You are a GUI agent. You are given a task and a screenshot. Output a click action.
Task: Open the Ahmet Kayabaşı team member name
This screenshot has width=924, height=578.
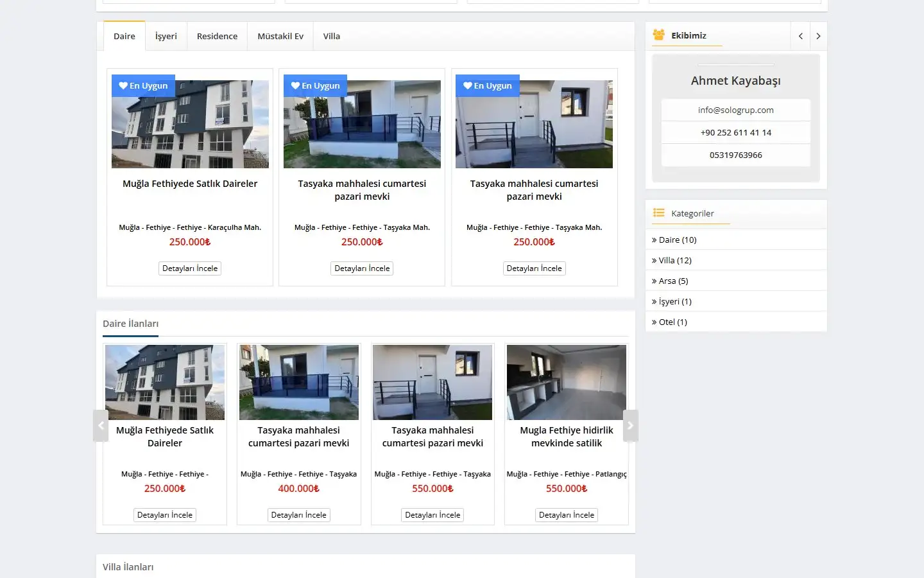point(736,80)
